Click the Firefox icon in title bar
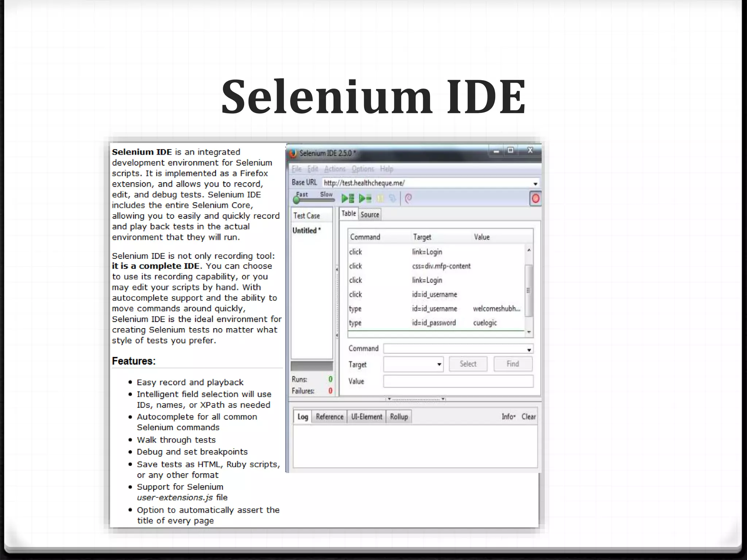747x560 pixels. point(293,153)
